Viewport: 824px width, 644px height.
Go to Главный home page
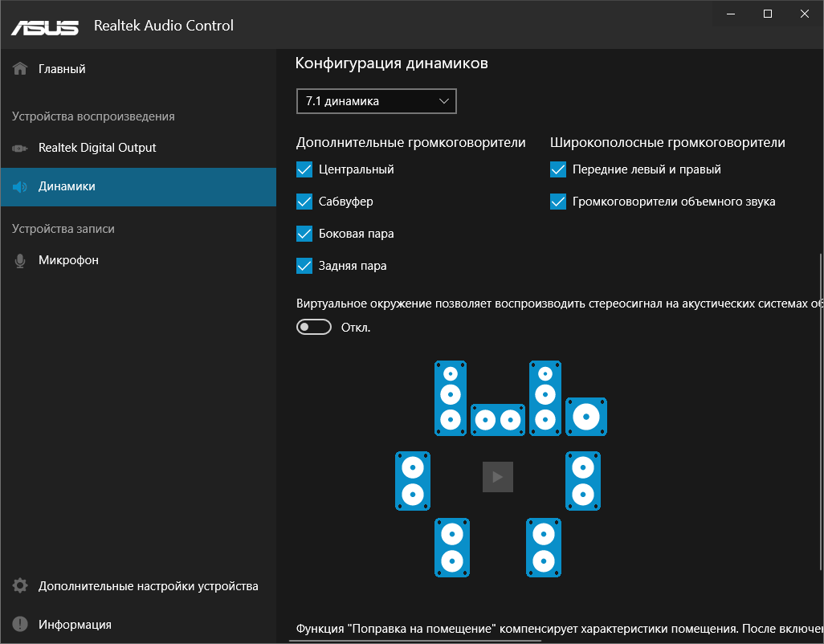pyautogui.click(x=62, y=69)
